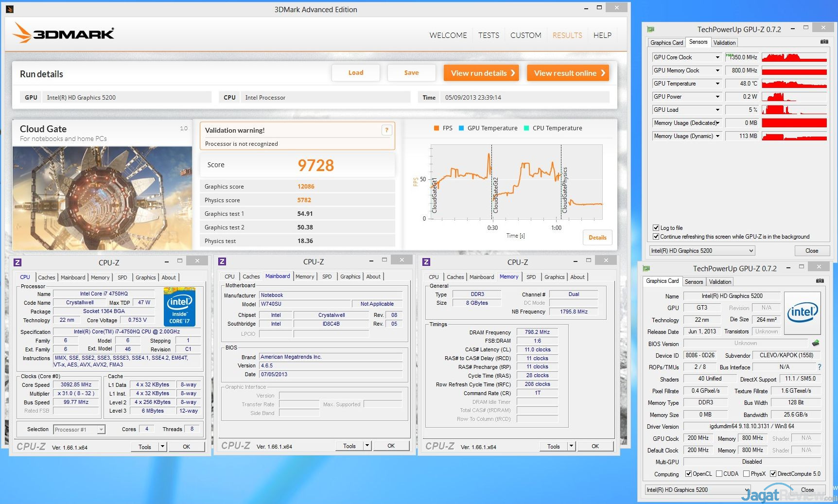
Task: Click the Intel logo in GPU-Z Graphics Card window
Action: [x=802, y=313]
